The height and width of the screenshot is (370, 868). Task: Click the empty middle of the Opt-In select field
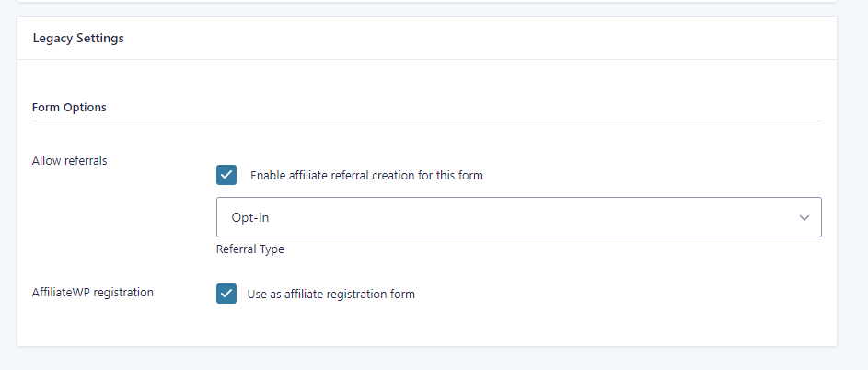(x=519, y=217)
